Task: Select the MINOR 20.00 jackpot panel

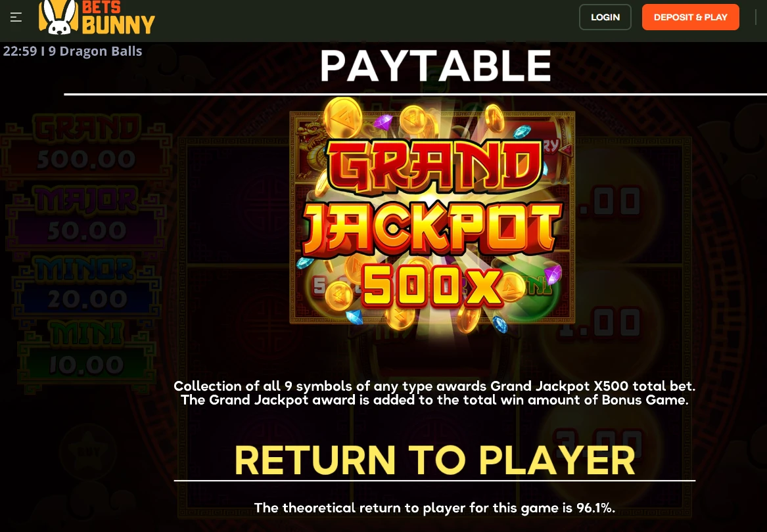Action: click(x=86, y=286)
